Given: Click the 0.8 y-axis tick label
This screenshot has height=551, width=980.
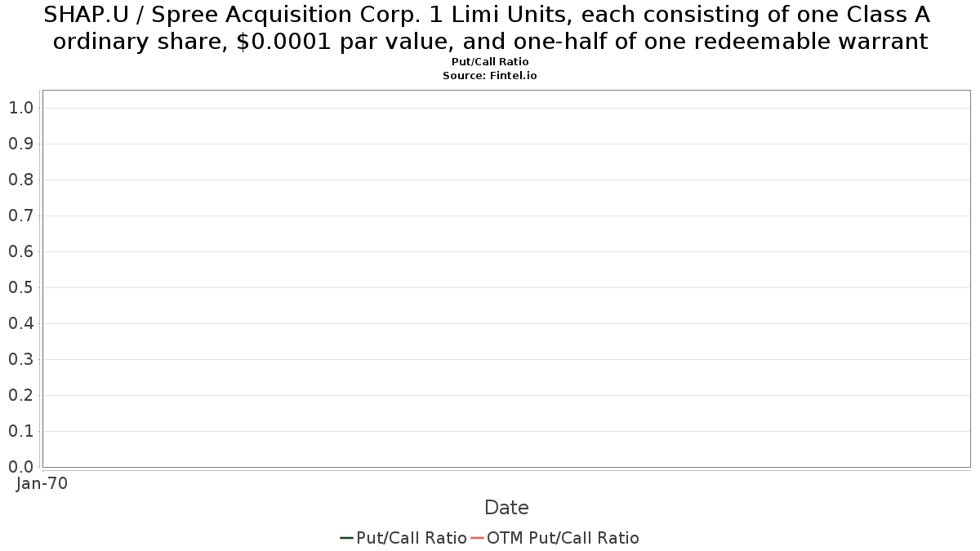Looking at the screenshot, I should point(20,180).
